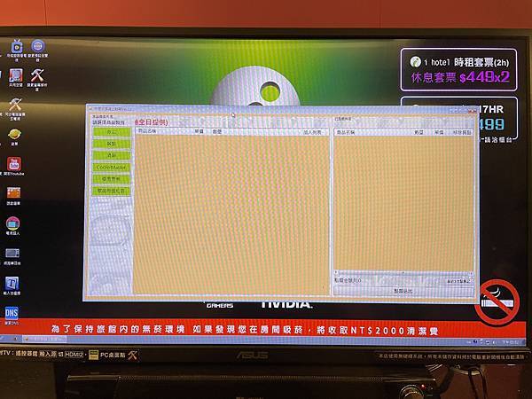
Task: Click the 商品名稱 header in product list
Action: (x=147, y=131)
